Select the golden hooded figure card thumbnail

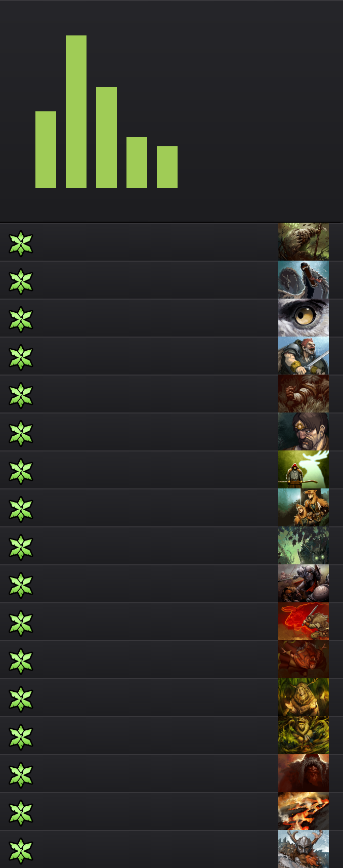(304, 697)
